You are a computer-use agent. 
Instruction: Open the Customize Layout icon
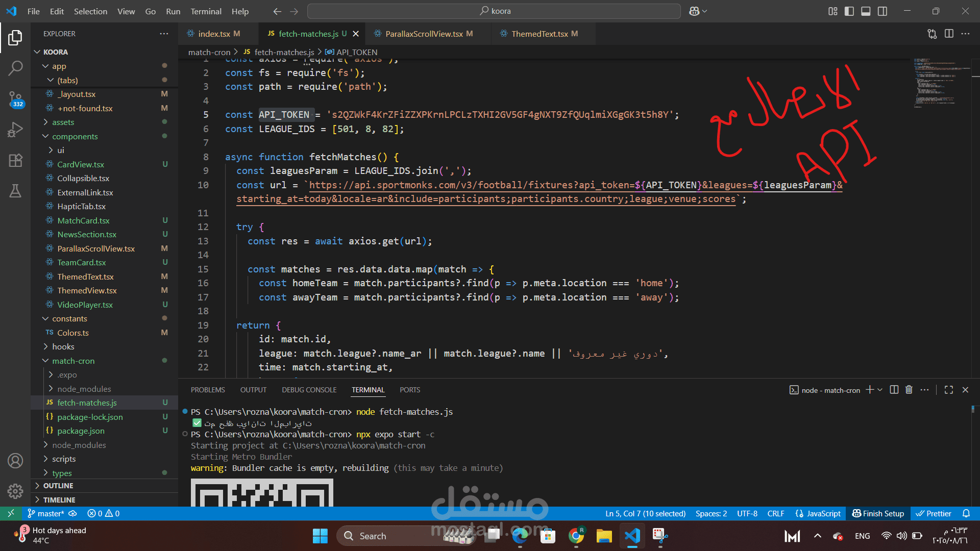tap(832, 11)
